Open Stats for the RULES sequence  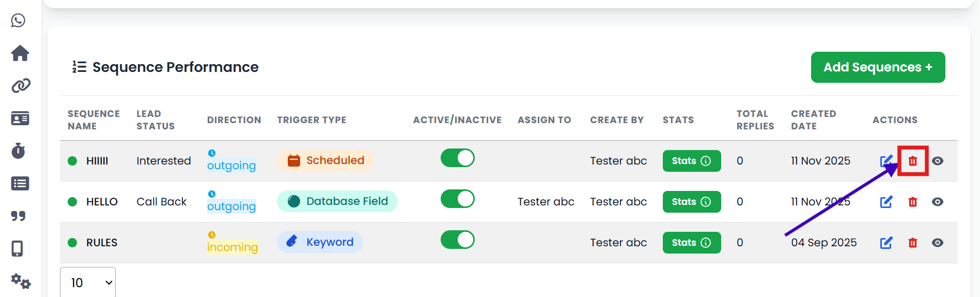(691, 243)
